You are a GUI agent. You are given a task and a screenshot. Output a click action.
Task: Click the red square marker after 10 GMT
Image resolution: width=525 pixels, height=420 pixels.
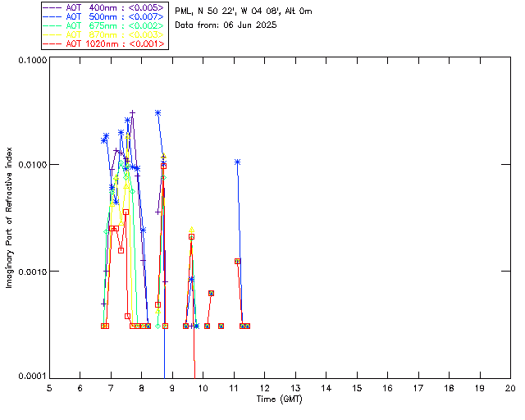coord(211,293)
